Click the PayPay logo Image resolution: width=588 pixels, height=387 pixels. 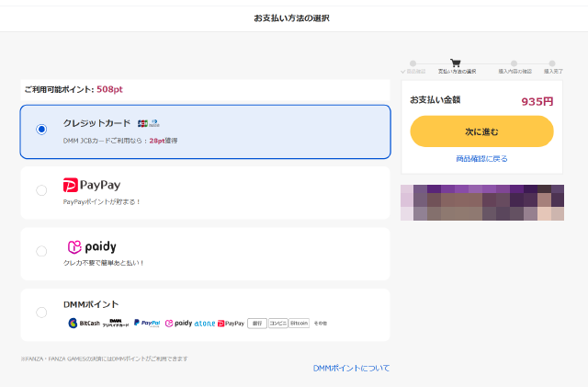(x=92, y=185)
